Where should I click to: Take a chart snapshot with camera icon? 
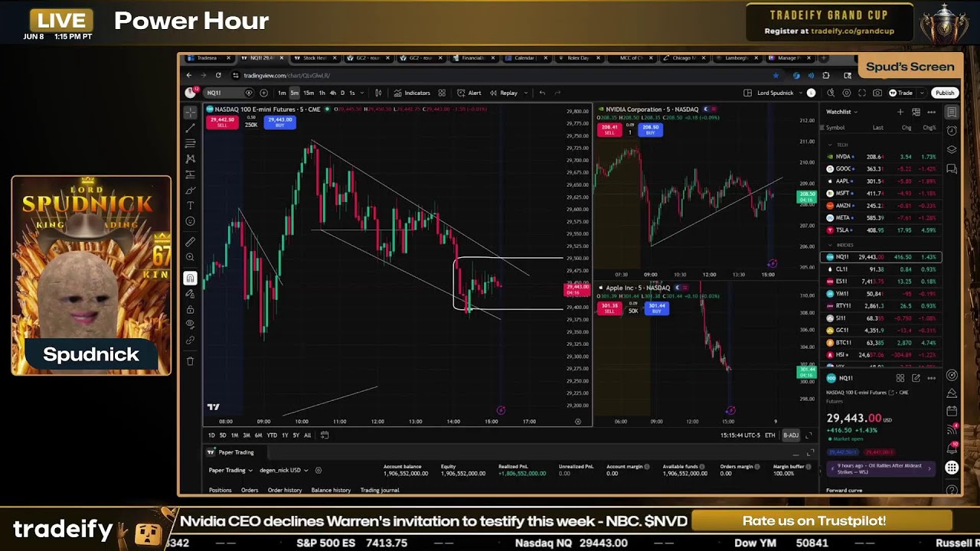(877, 93)
